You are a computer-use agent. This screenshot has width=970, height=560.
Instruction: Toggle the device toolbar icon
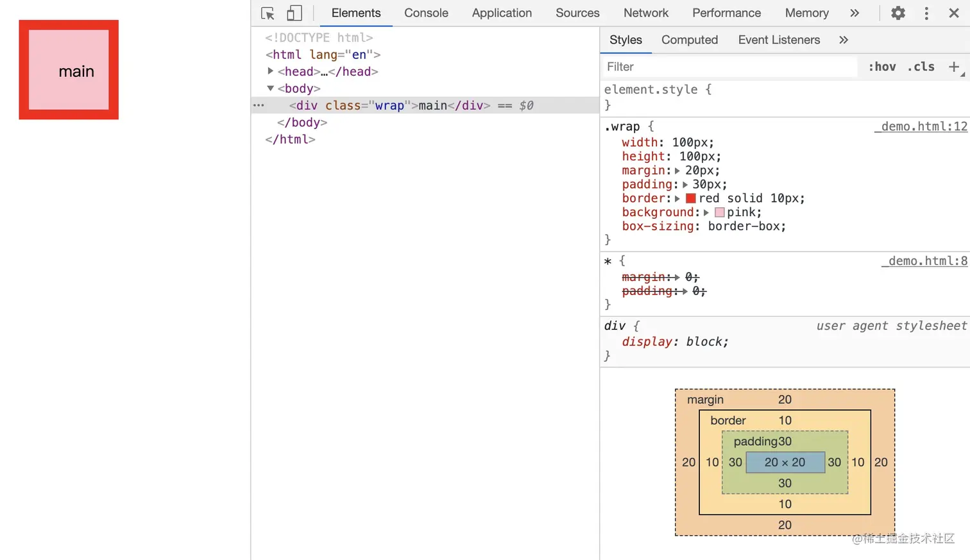[x=294, y=13]
